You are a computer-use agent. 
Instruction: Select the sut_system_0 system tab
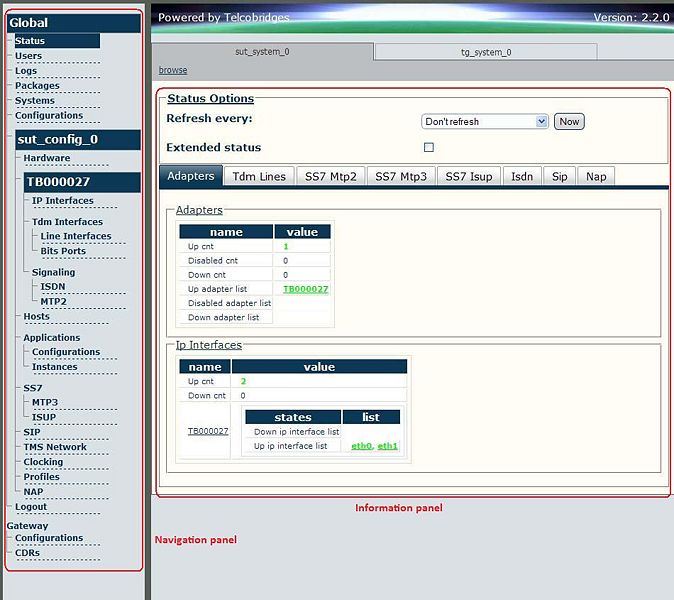[x=262, y=52]
